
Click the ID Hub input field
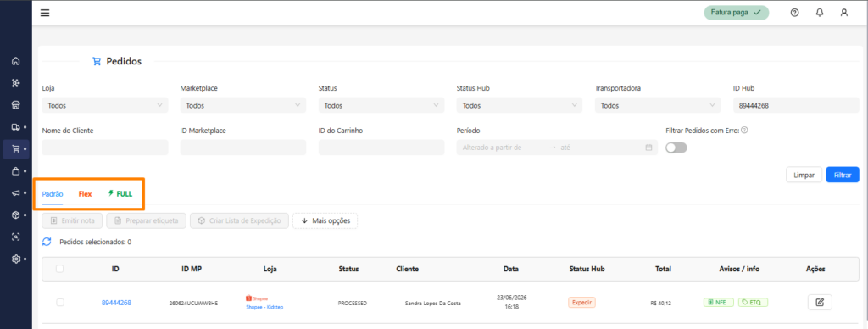(x=796, y=105)
